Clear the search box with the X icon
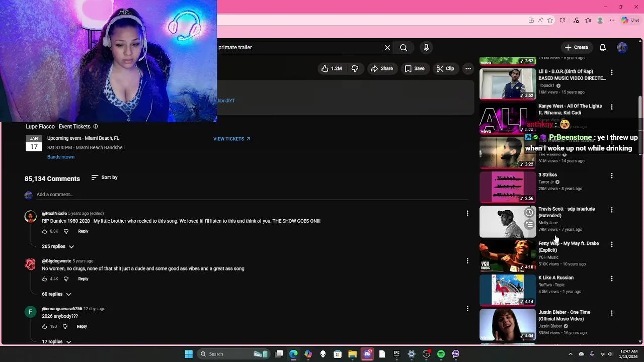The image size is (644, 362). 387,47
